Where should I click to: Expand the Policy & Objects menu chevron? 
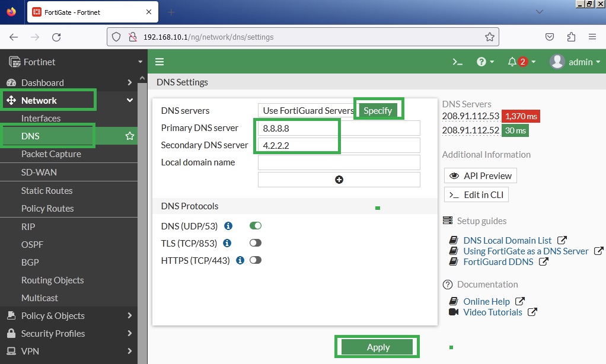[x=129, y=316]
